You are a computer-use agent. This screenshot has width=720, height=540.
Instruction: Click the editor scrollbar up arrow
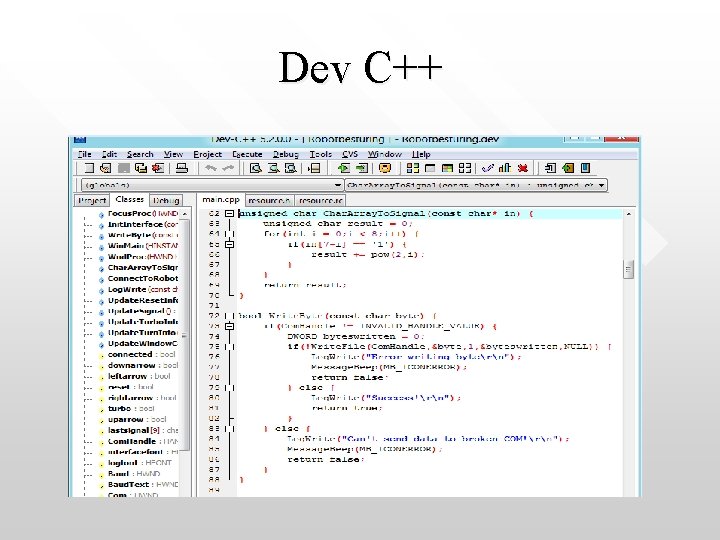tap(629, 214)
